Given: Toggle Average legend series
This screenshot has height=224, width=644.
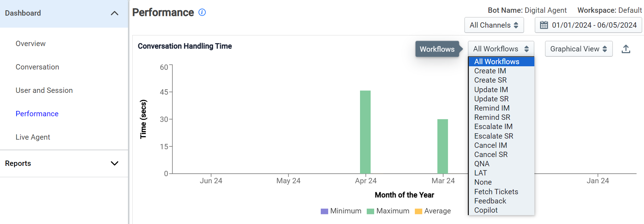Looking at the screenshot, I should [x=433, y=211].
